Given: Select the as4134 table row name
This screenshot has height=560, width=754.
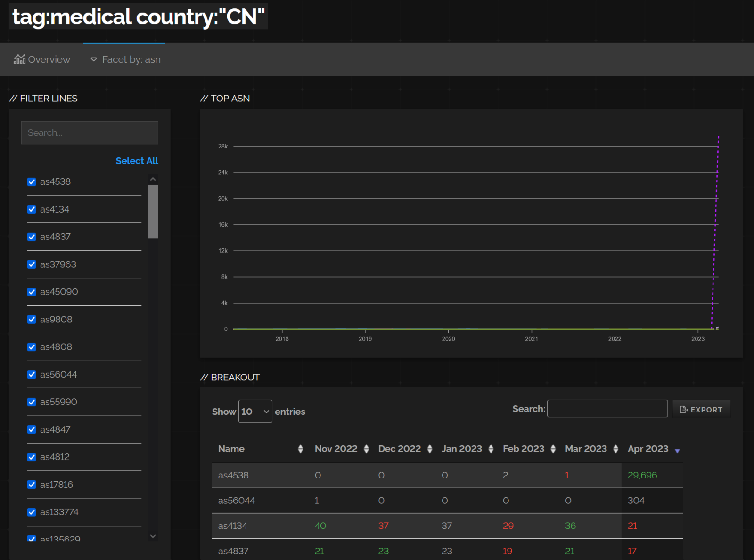Looking at the screenshot, I should point(233,526).
